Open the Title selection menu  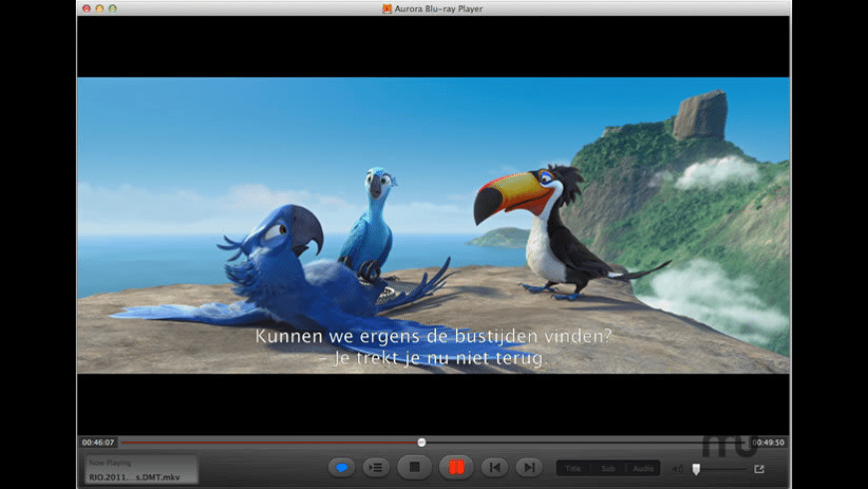(573, 468)
